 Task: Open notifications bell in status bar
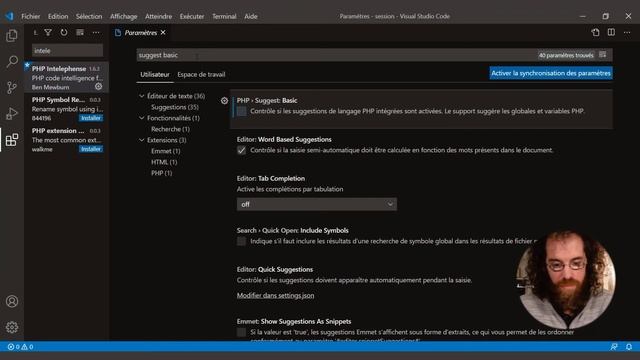629,347
